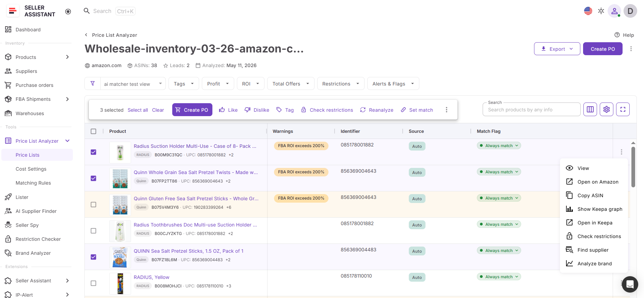The width and height of the screenshot is (644, 298).
Task: Click the Quinn Whole Grain Pretzel Twists thumbnail
Action: coord(120,178)
